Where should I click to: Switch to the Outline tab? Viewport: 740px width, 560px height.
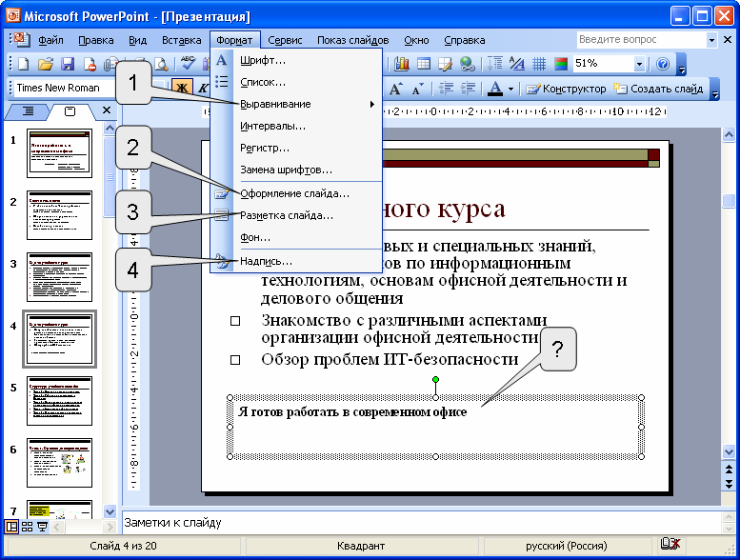coord(28,110)
